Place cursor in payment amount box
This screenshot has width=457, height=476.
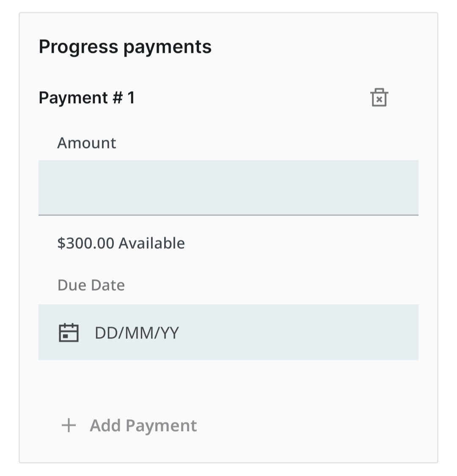click(228, 187)
